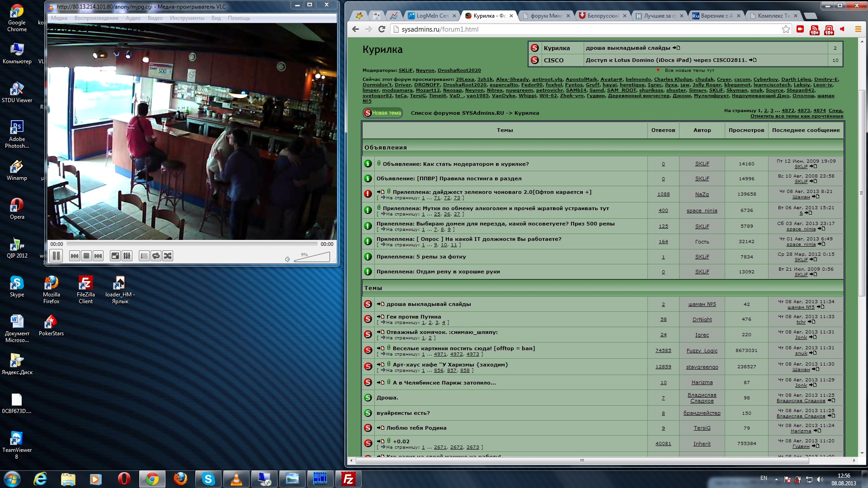Open last page 4973 of Веселые картинки
This screenshot has height=488, width=868.
[x=473, y=354]
